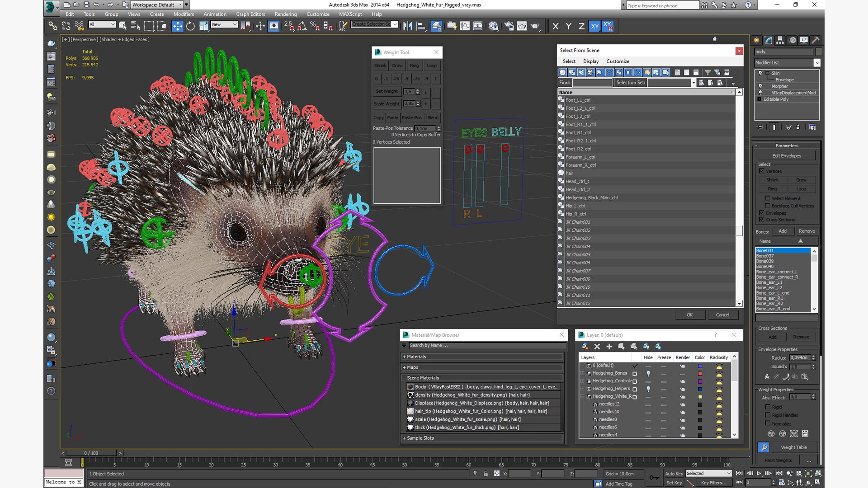Image resolution: width=868 pixels, height=488 pixels.
Task: Open the Material Editor icon
Action: 493,26
